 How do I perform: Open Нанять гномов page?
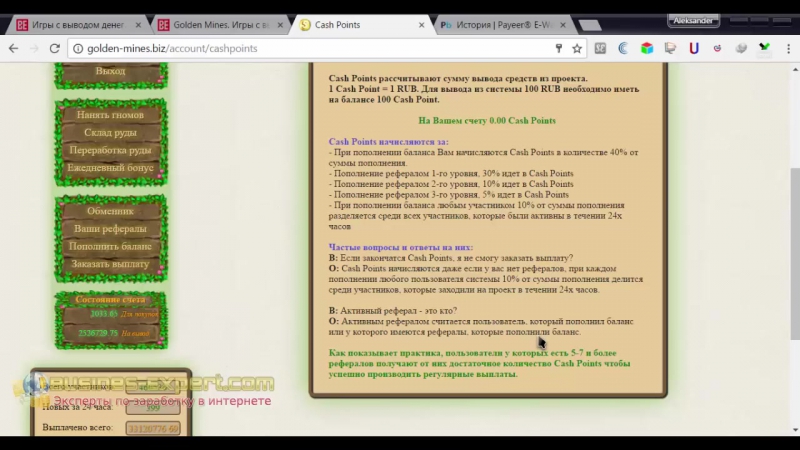[110, 115]
